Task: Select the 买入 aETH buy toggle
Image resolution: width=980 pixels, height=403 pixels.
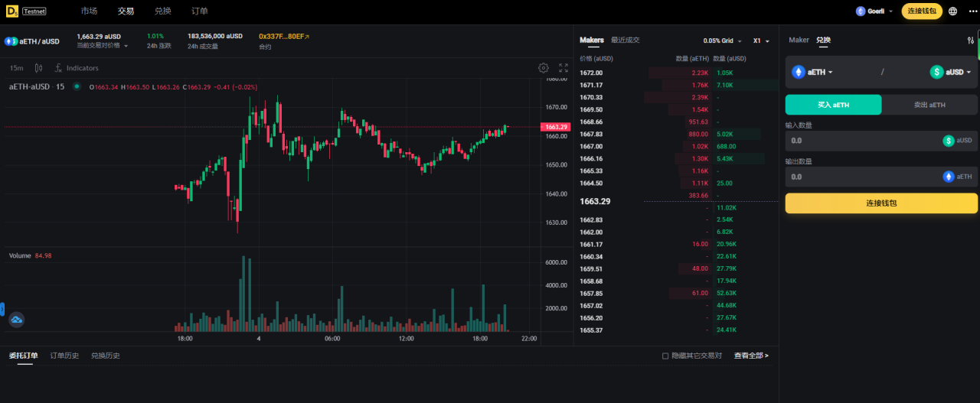Action: click(x=833, y=105)
